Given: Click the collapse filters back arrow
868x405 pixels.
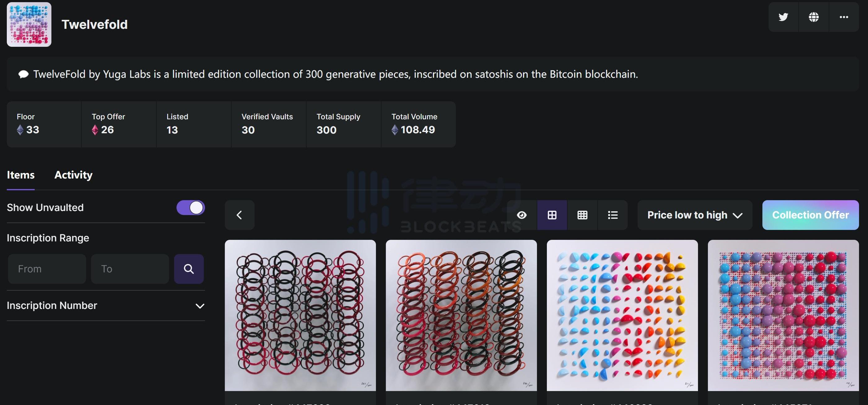Looking at the screenshot, I should click(x=239, y=215).
